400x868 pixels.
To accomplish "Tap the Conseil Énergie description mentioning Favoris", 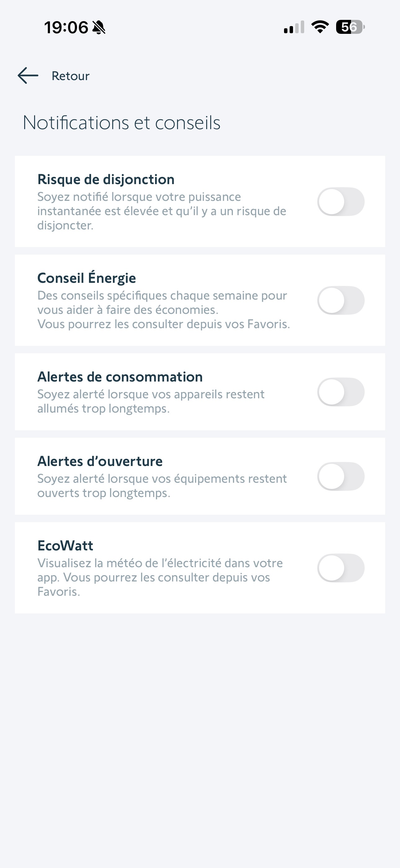I will point(163,310).
